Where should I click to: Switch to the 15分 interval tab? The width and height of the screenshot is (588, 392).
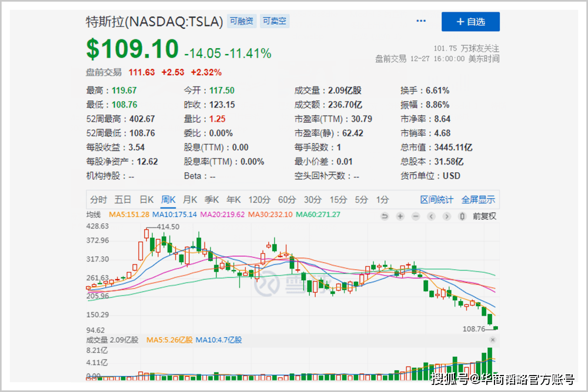tap(338, 200)
